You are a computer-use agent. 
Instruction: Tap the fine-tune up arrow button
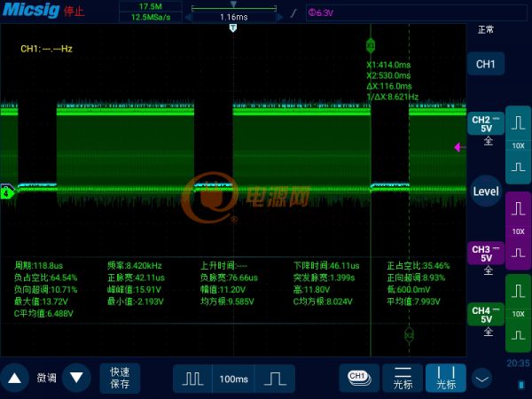pos(14,378)
